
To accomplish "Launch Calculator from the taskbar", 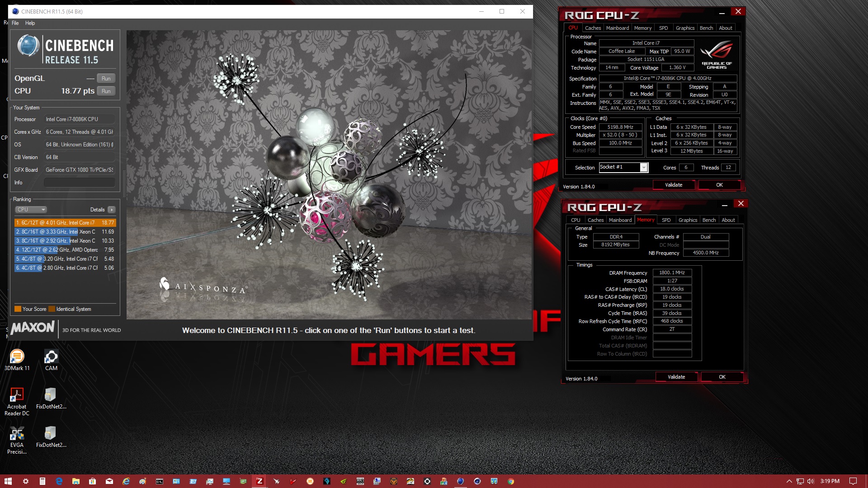I will point(42,481).
